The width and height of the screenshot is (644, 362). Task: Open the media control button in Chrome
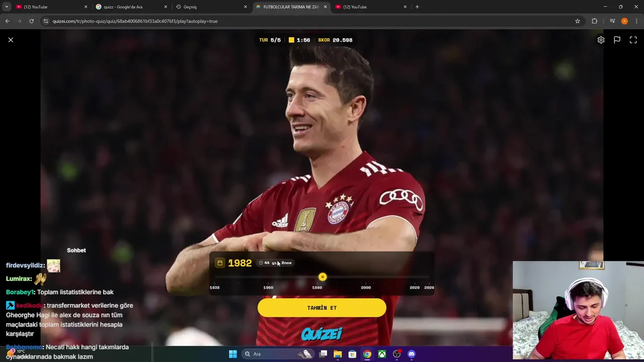click(612, 21)
